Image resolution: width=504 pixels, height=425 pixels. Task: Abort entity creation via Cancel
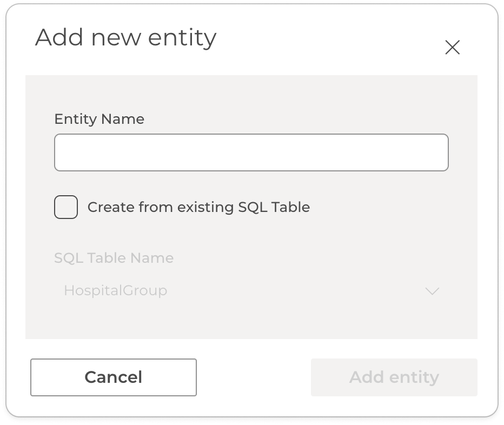coord(114,377)
